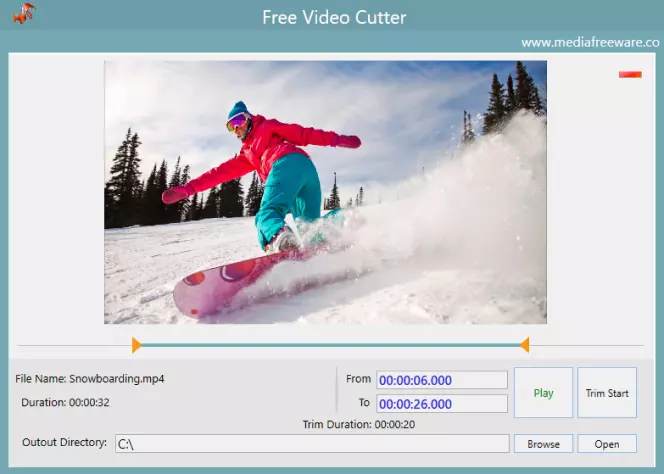Select the right orange trim end marker
The image size is (664, 474).
click(525, 345)
